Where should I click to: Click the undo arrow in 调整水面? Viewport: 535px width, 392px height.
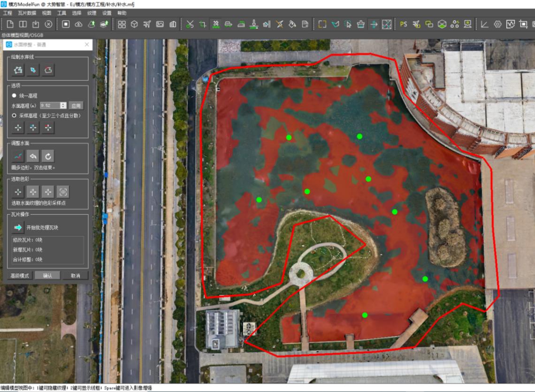coord(33,156)
